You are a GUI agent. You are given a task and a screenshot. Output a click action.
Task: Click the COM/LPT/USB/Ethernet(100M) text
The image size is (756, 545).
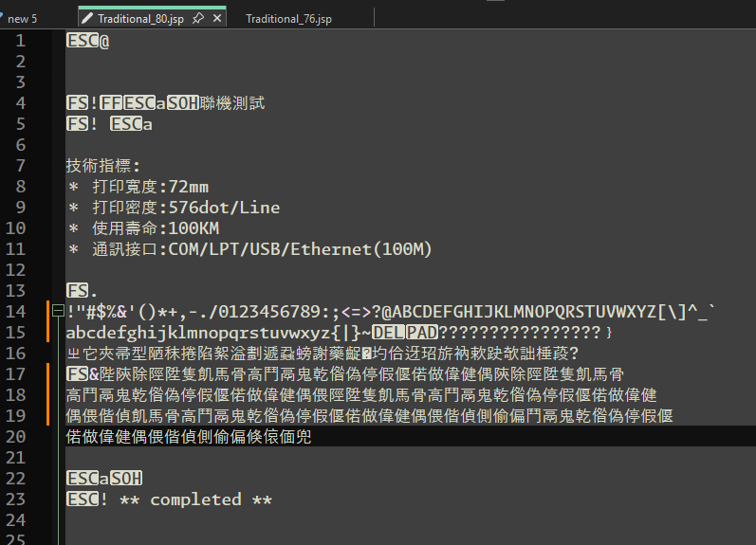click(x=300, y=249)
